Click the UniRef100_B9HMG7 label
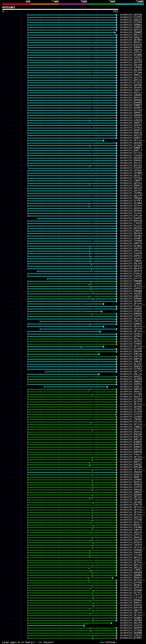 click(131, 47)
